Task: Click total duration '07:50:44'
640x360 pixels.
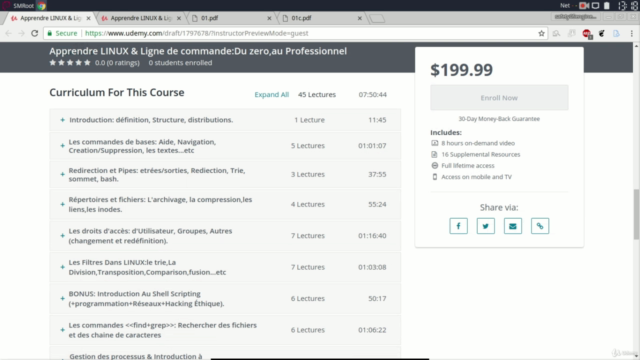Action: coord(373,95)
